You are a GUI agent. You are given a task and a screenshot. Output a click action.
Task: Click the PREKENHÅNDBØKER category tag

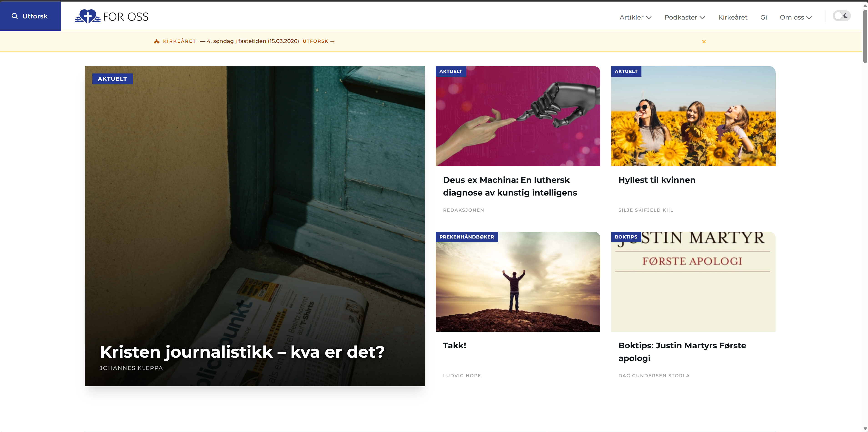pyautogui.click(x=466, y=237)
